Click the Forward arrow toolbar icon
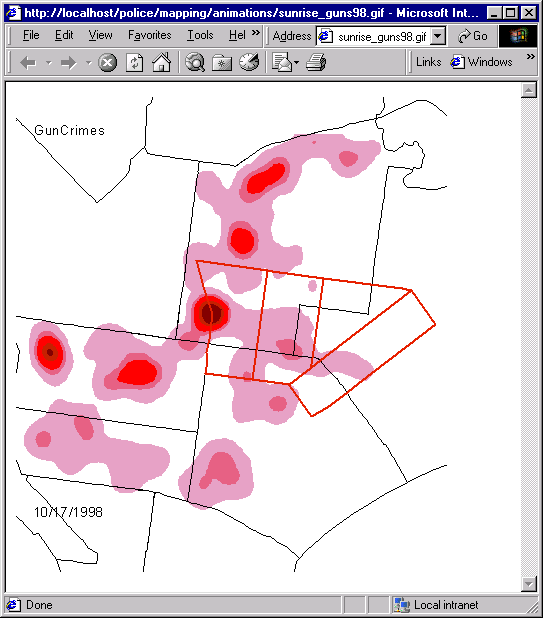 coord(69,62)
